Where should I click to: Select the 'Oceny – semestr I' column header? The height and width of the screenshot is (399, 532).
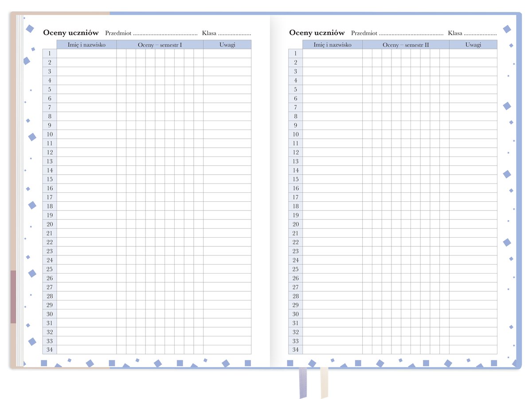160,45
